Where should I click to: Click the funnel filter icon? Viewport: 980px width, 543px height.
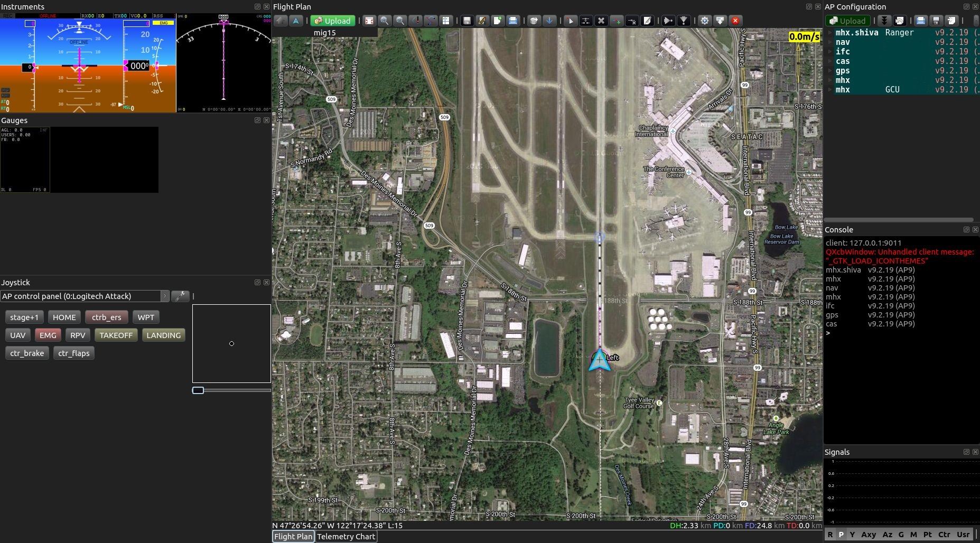pos(684,21)
